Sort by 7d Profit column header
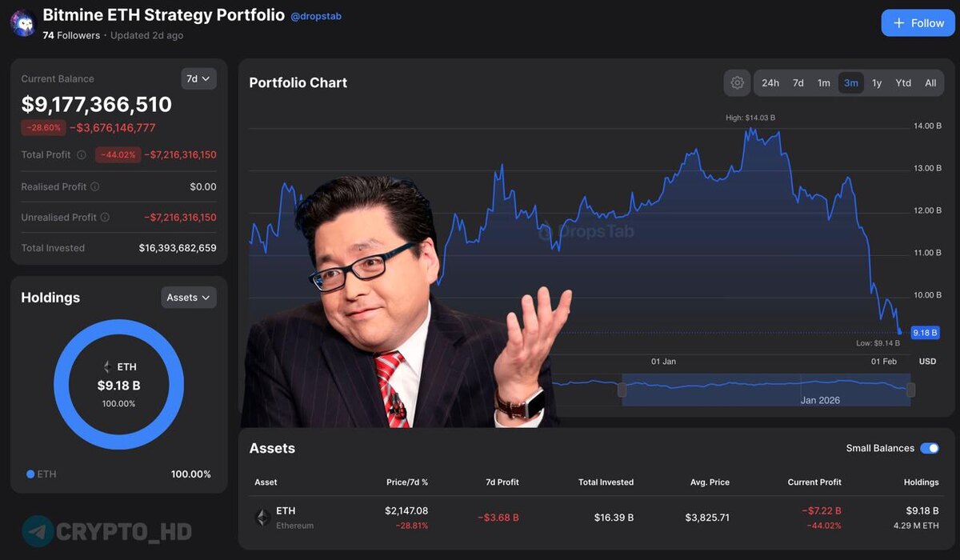The height and width of the screenshot is (560, 960). (x=502, y=482)
